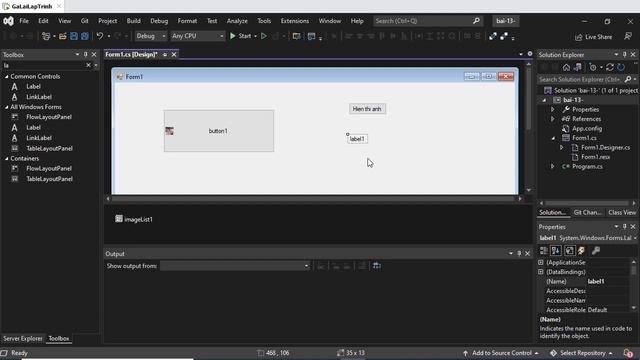Click the Property Pages wrench icon

pyautogui.click(x=596, y=251)
